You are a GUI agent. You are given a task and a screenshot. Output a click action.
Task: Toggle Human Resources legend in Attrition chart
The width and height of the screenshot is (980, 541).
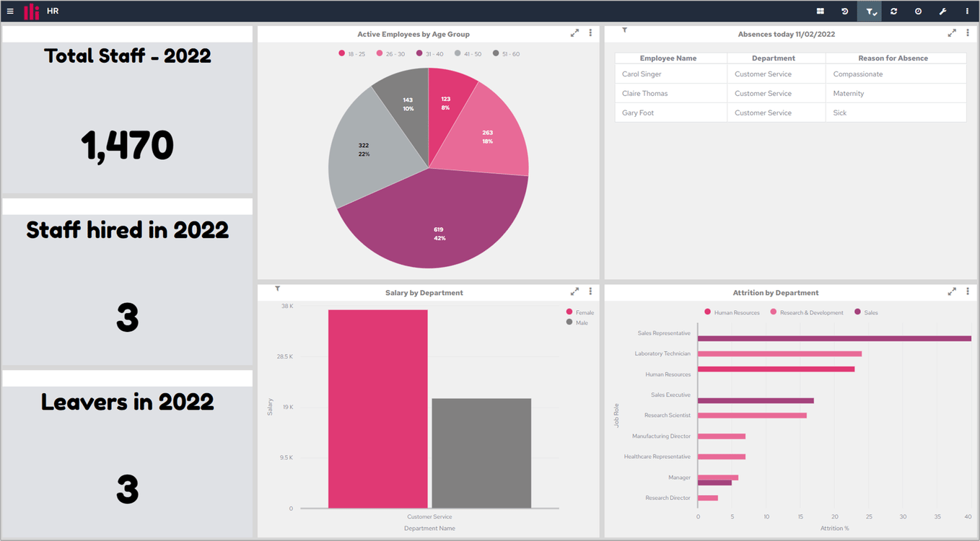pyautogui.click(x=732, y=312)
